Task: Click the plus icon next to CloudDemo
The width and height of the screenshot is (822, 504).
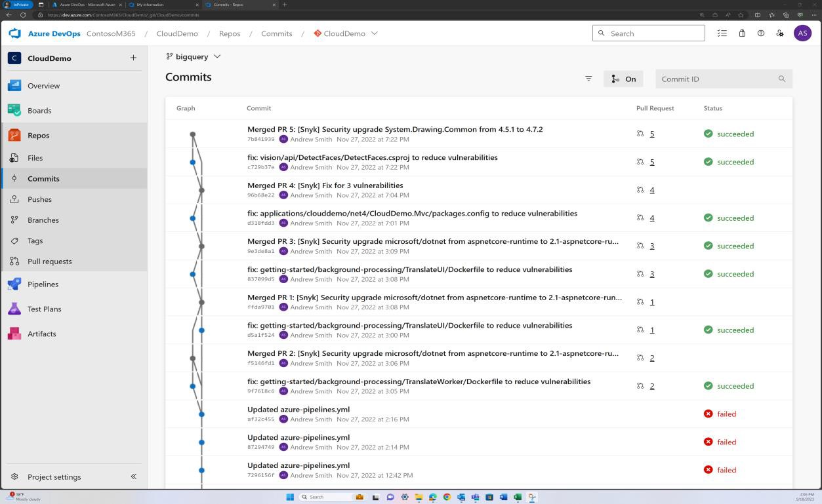Action: point(133,58)
